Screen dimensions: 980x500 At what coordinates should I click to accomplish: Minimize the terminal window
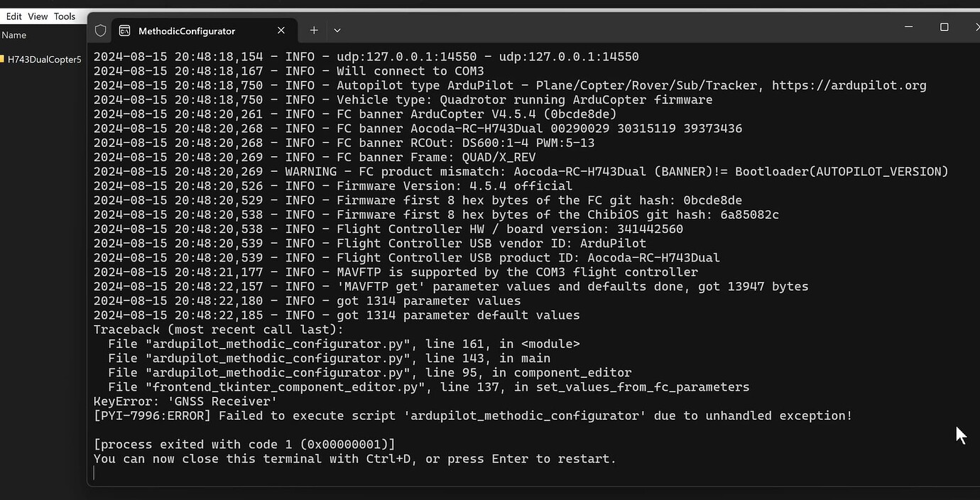pos(908,26)
